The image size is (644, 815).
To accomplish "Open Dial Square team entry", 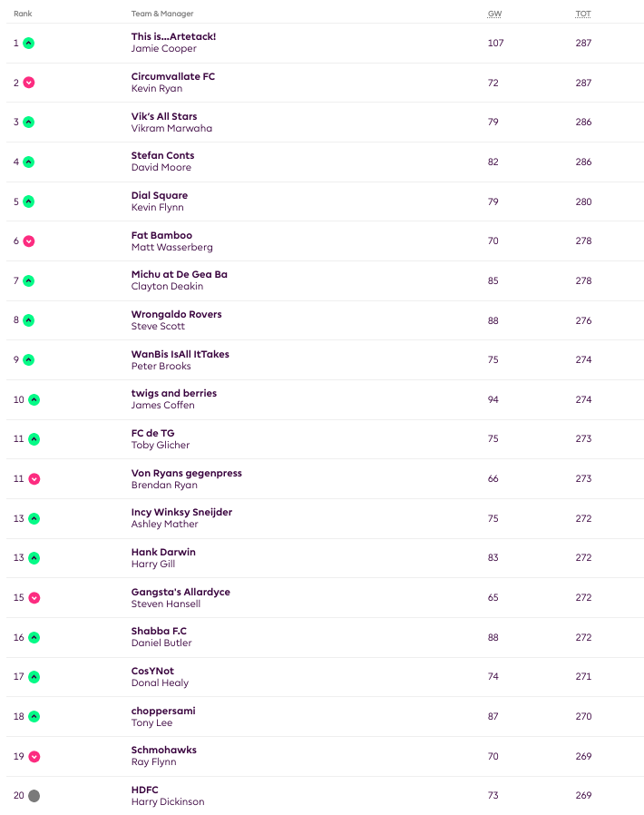I will (159, 195).
